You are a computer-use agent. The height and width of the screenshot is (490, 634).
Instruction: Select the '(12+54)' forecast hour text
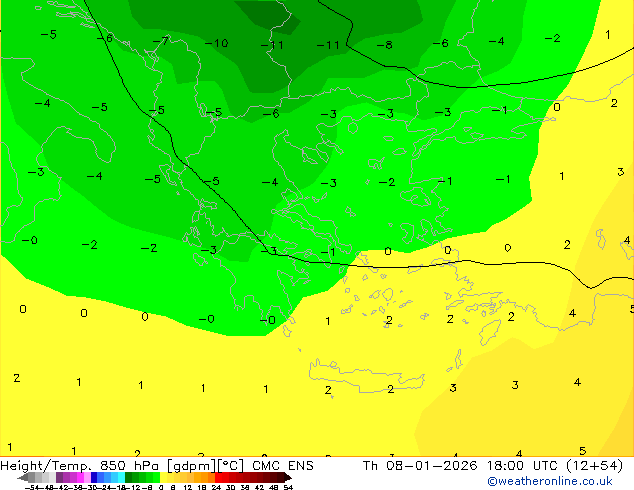coord(594,466)
